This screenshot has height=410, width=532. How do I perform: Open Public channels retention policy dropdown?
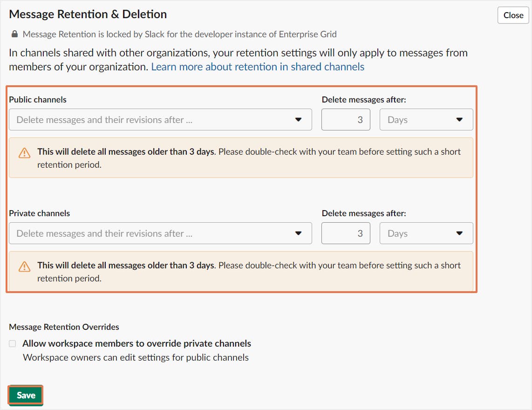point(160,120)
